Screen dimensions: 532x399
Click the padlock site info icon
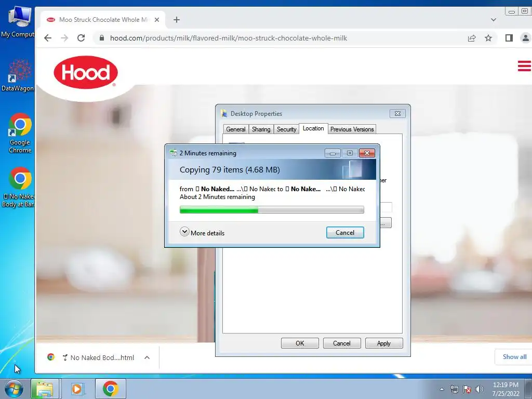click(x=101, y=38)
